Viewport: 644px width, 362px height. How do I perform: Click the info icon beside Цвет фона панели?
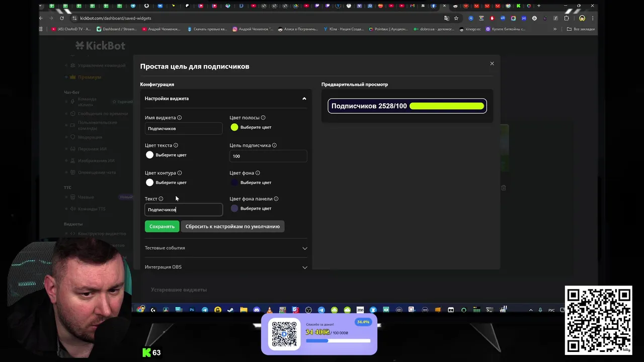pos(276,199)
